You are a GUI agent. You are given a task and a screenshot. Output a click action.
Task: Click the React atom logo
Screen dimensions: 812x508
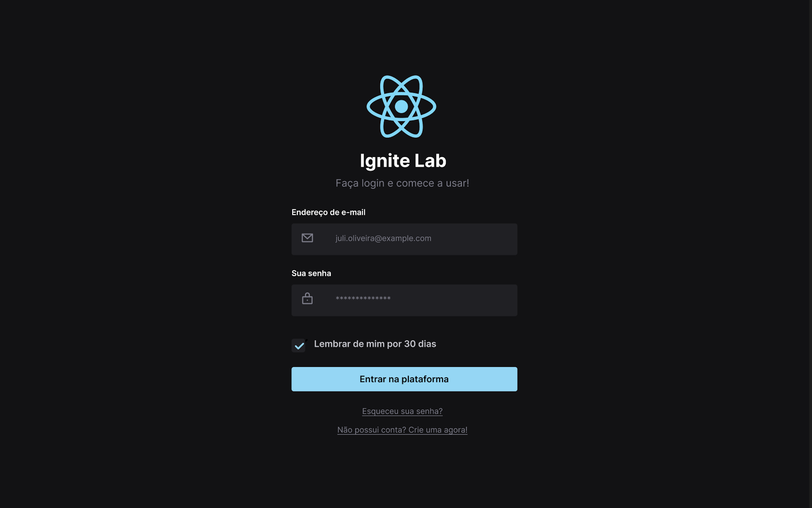point(401,106)
